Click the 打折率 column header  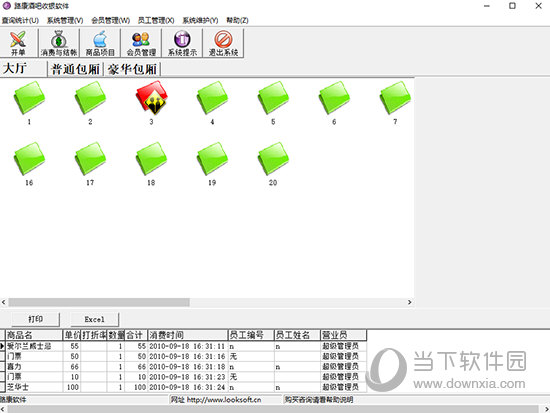click(94, 335)
